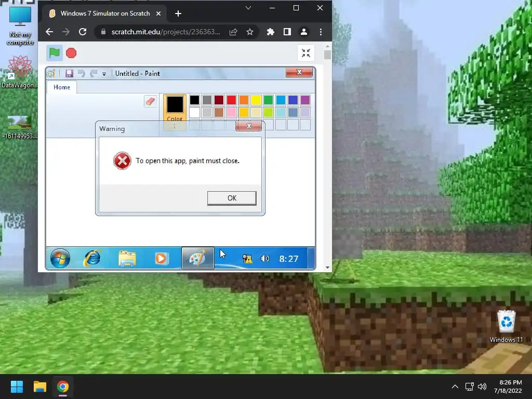Screen dimensions: 532x399
Task: Select Not my computer desktop icon
Action: tap(20, 26)
